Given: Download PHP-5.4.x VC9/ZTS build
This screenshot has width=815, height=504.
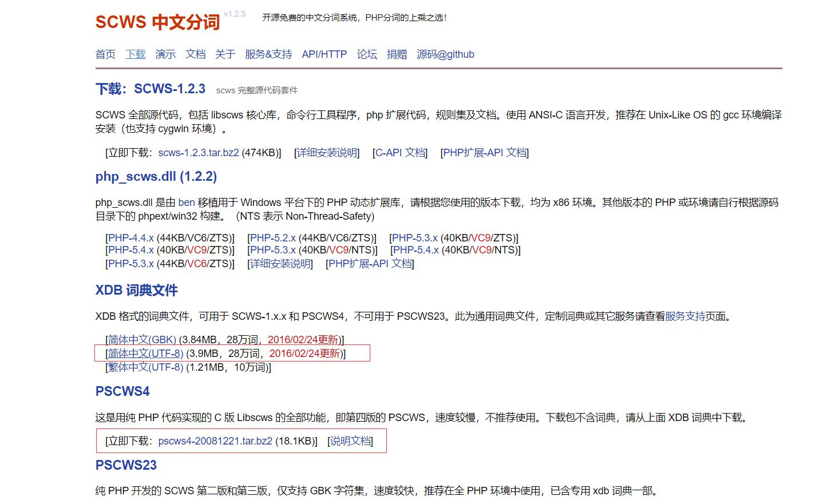Looking at the screenshot, I should coord(131,250).
